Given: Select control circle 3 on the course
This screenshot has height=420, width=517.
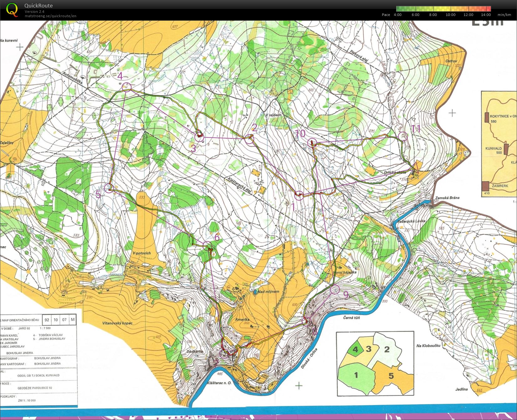Looking at the screenshot, I should tap(199, 137).
